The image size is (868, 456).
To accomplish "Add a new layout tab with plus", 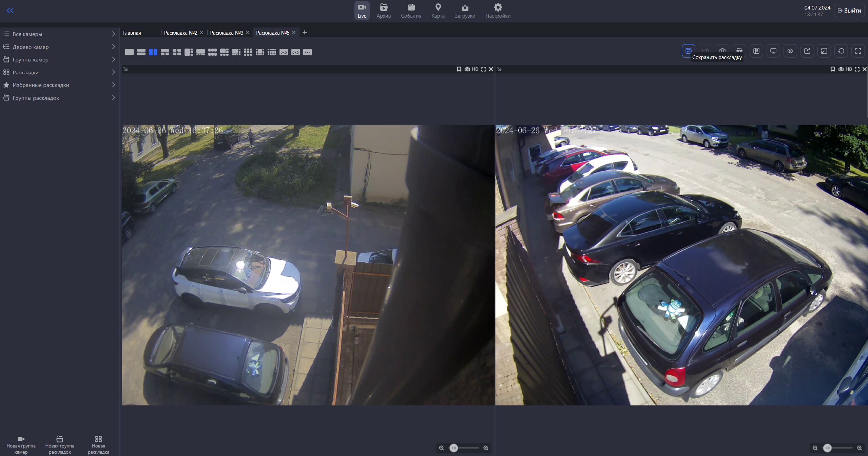I will [x=305, y=32].
